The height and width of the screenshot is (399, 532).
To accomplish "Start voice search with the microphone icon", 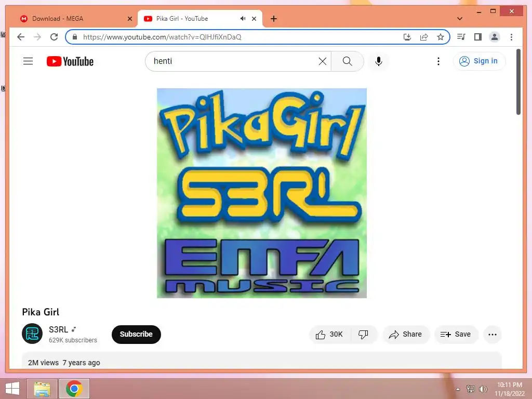I will pos(379,61).
